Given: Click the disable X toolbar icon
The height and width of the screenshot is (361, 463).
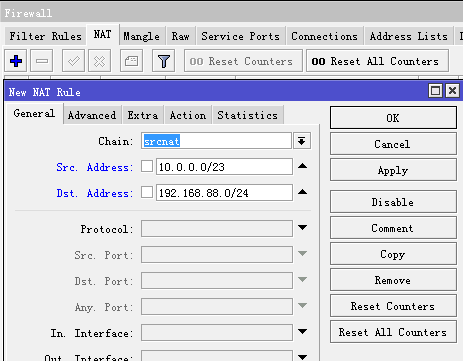Looking at the screenshot, I should (99, 61).
